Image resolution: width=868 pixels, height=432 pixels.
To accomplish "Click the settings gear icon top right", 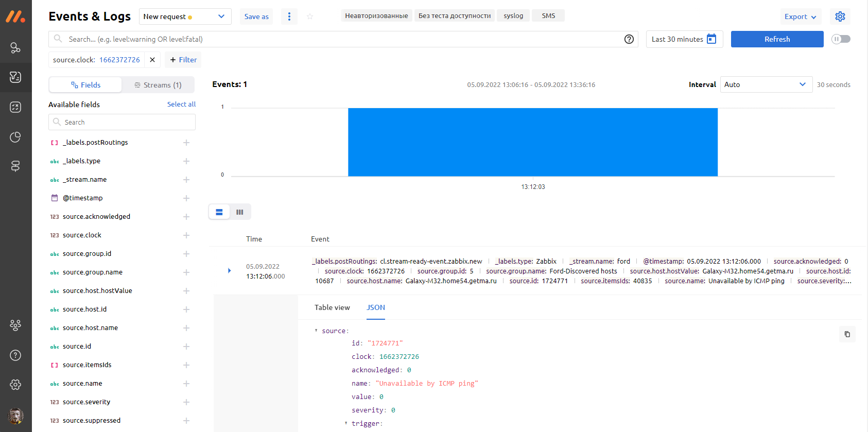I will coord(840,16).
